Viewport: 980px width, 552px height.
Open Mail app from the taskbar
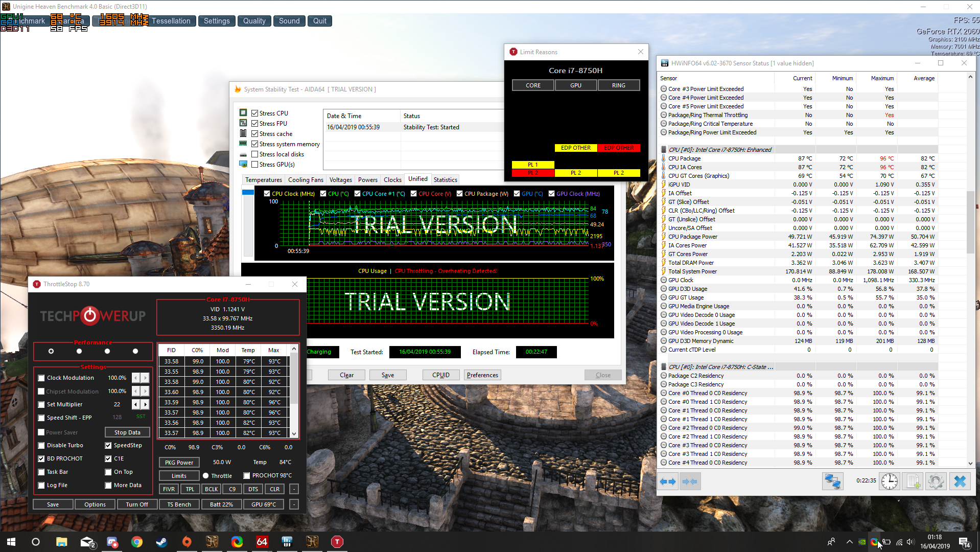point(88,542)
